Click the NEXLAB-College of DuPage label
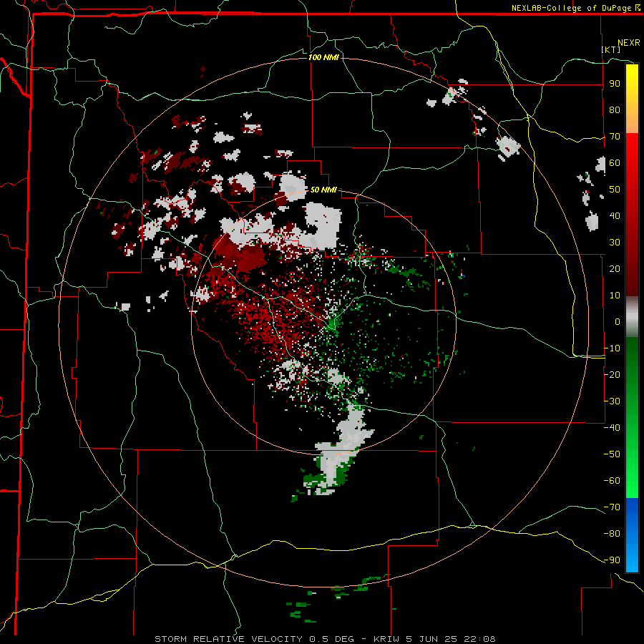 click(x=571, y=8)
